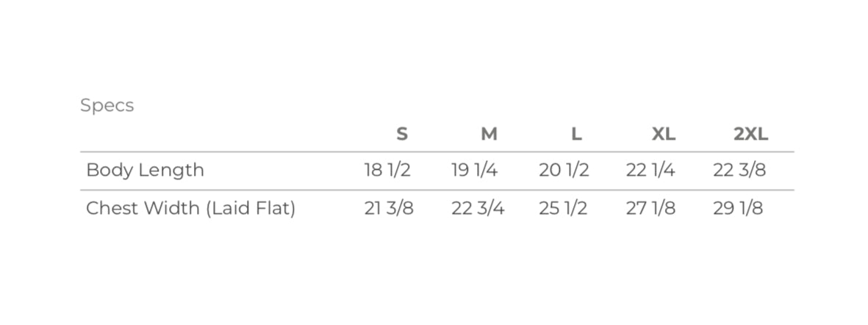The image size is (868, 325).
Task: Click the divider line below Body Length row
Action: [437, 190]
